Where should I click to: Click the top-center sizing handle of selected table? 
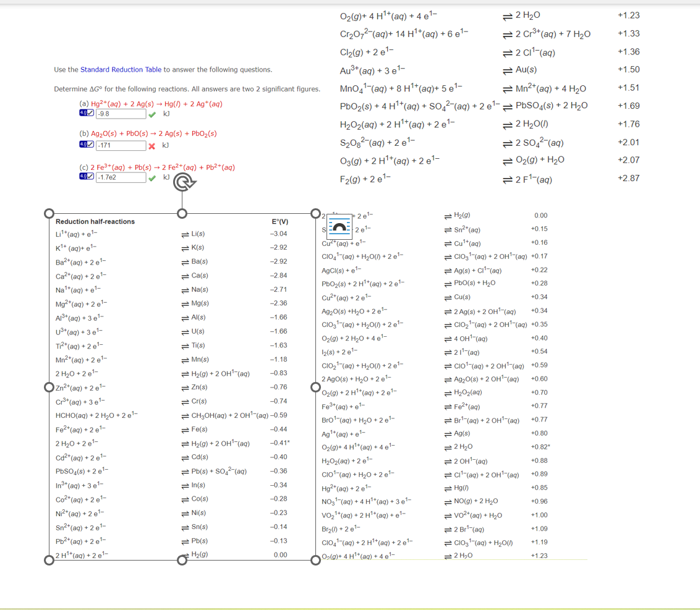click(182, 213)
